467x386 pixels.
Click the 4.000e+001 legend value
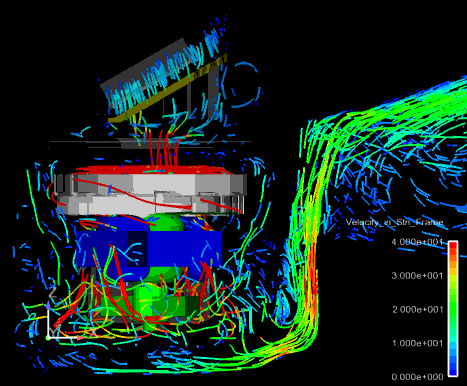pos(417,242)
